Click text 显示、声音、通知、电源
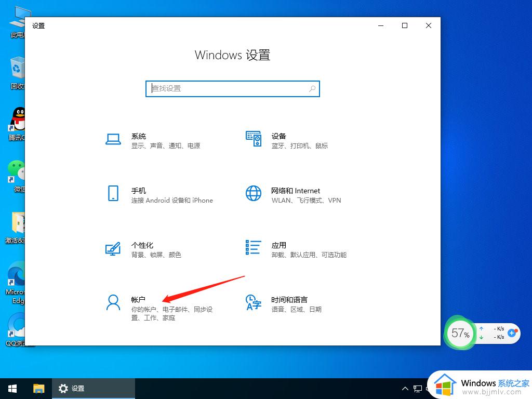This screenshot has height=399, width=532. [x=166, y=146]
